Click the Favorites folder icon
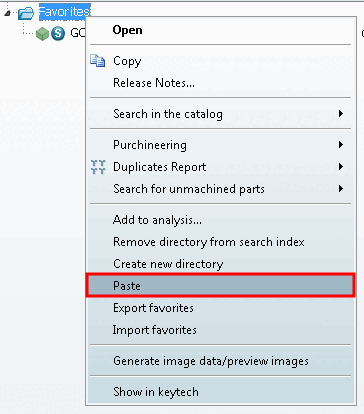The height and width of the screenshot is (414, 364). 26,13
